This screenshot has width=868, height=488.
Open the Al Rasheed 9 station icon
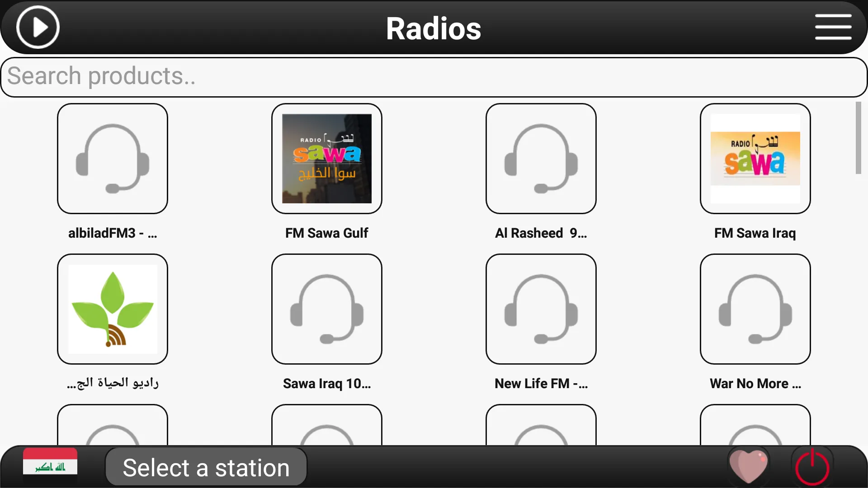click(x=541, y=158)
